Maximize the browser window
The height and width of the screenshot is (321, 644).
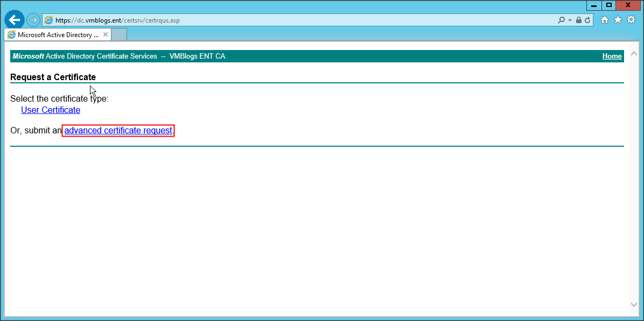tap(609, 5)
